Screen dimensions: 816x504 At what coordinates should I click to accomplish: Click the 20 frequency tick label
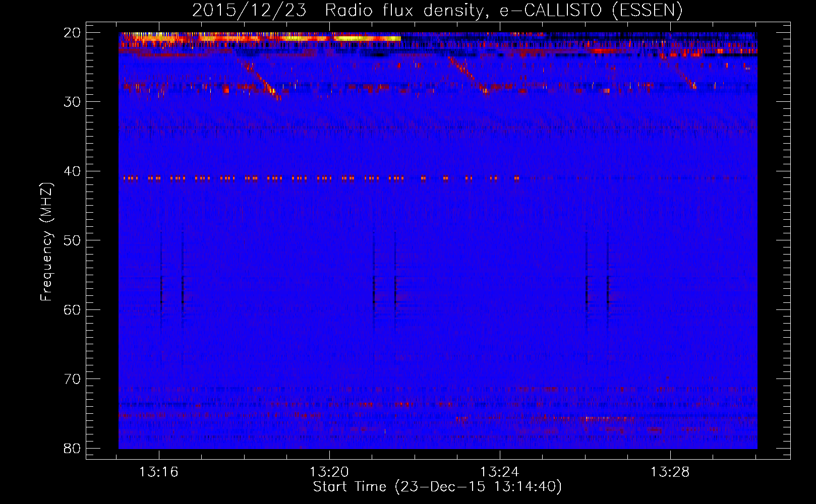point(72,33)
